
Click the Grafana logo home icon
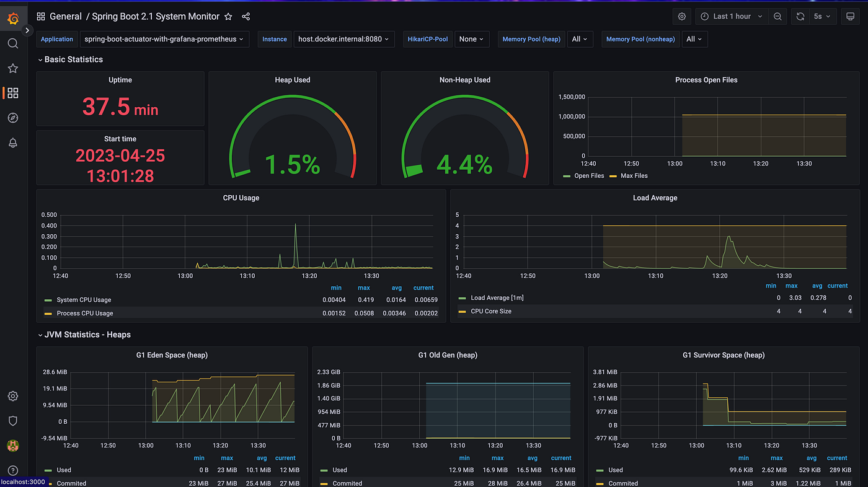[12, 19]
